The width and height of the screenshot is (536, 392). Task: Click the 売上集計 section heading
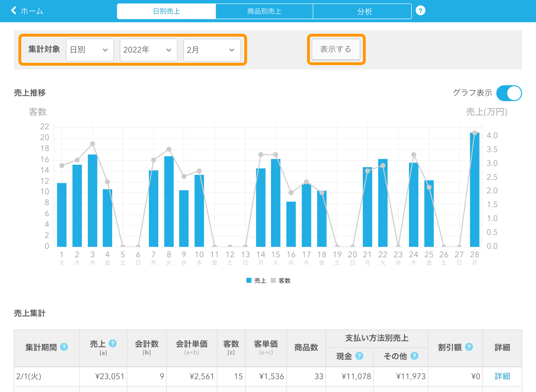coord(30,313)
